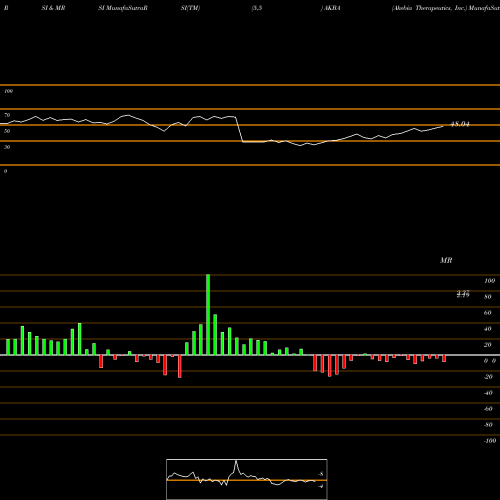Click the MR label above the histogram
This screenshot has height=500, width=500.
point(446,260)
